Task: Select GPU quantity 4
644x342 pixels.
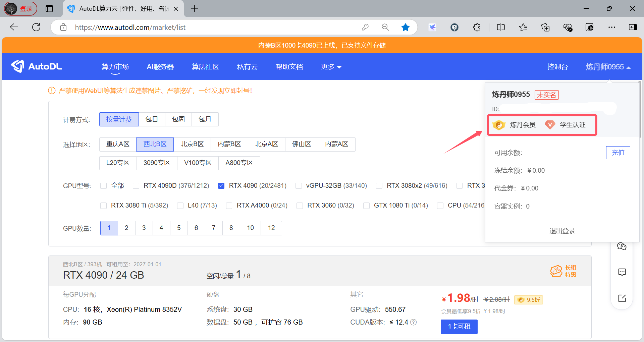Action: (x=161, y=228)
